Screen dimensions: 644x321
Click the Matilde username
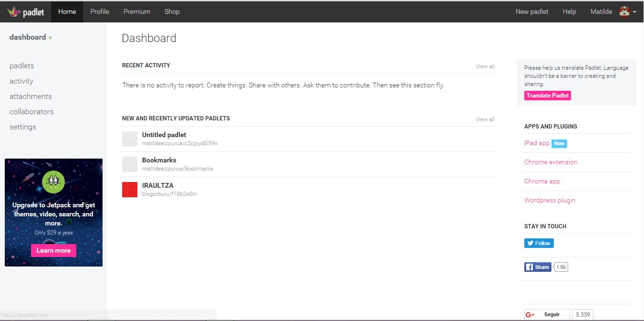coord(601,11)
